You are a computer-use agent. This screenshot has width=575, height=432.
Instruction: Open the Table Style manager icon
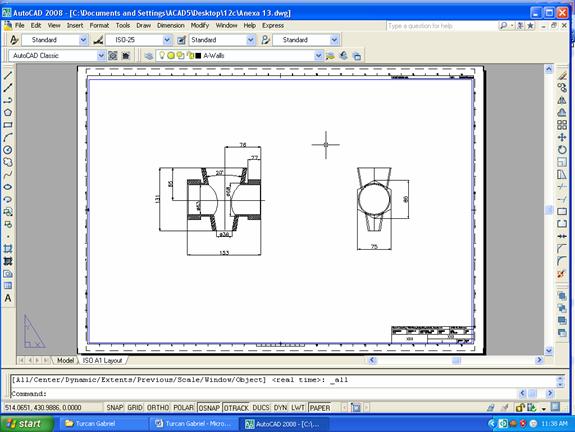181,40
